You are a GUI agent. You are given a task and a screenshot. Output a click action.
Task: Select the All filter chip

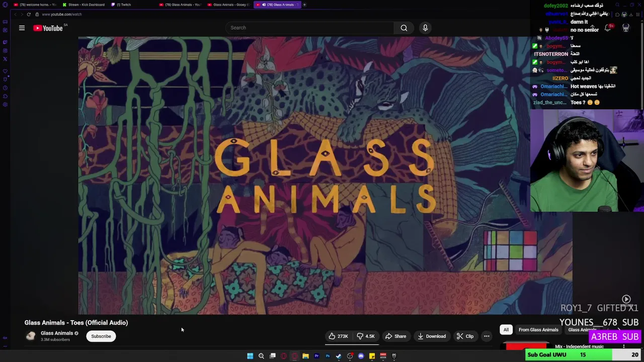point(506,330)
